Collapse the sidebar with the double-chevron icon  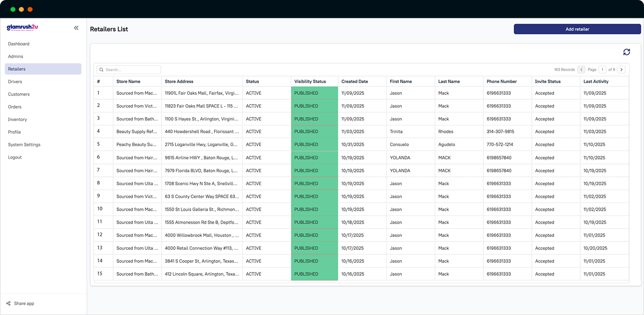pos(76,28)
